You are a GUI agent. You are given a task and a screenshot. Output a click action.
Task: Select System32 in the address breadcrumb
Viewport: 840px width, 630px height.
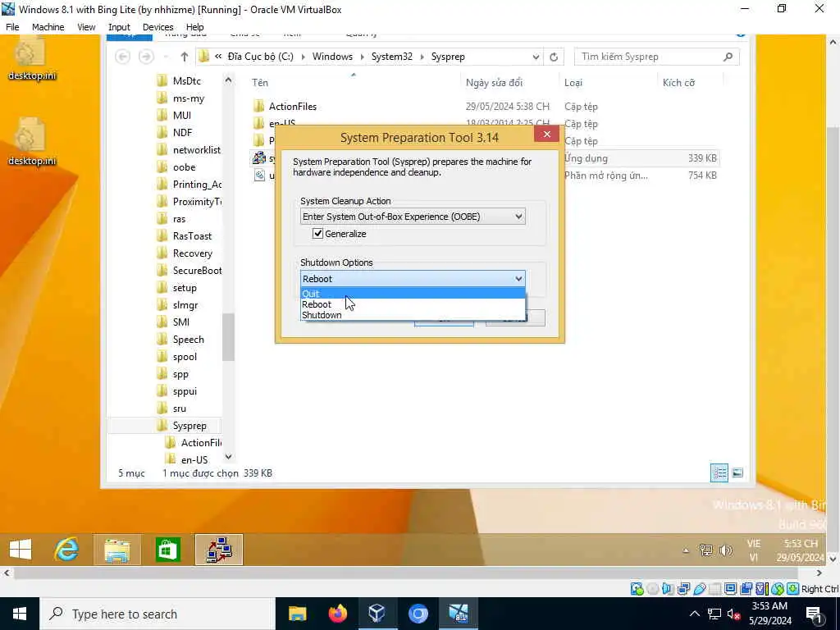(x=391, y=57)
